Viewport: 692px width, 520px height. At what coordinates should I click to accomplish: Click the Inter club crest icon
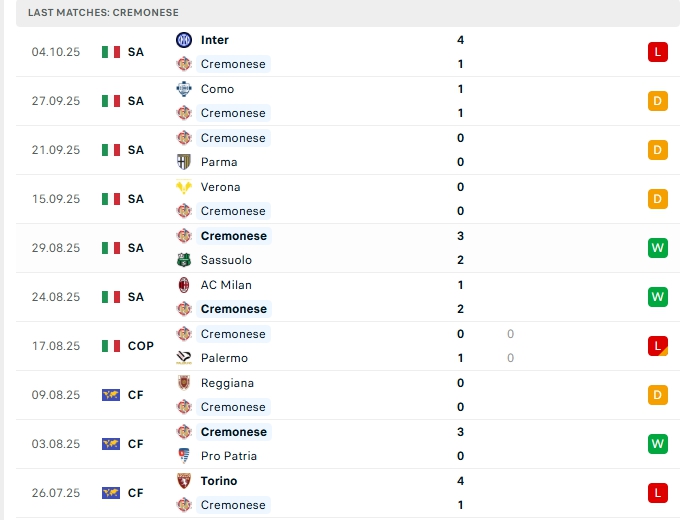pyautogui.click(x=184, y=40)
